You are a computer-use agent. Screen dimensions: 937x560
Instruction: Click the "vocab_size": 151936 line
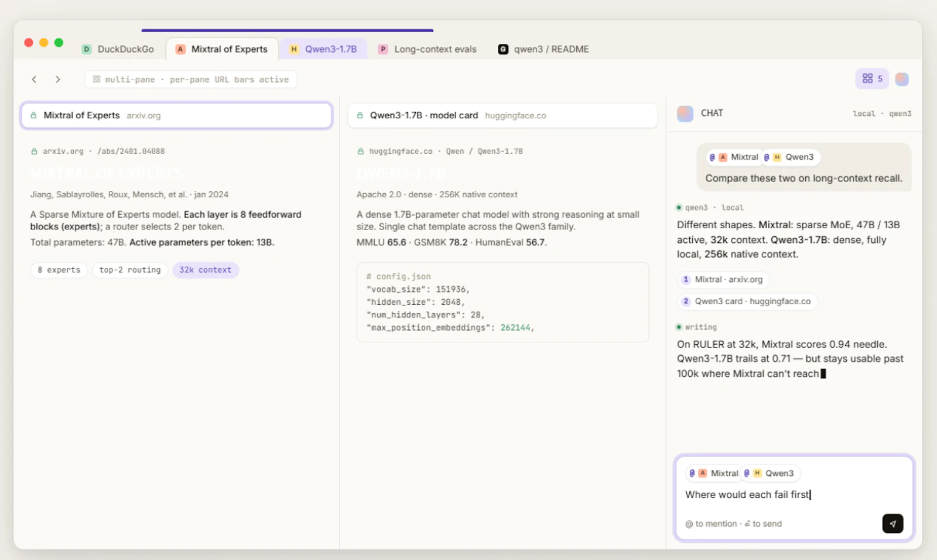click(x=418, y=290)
